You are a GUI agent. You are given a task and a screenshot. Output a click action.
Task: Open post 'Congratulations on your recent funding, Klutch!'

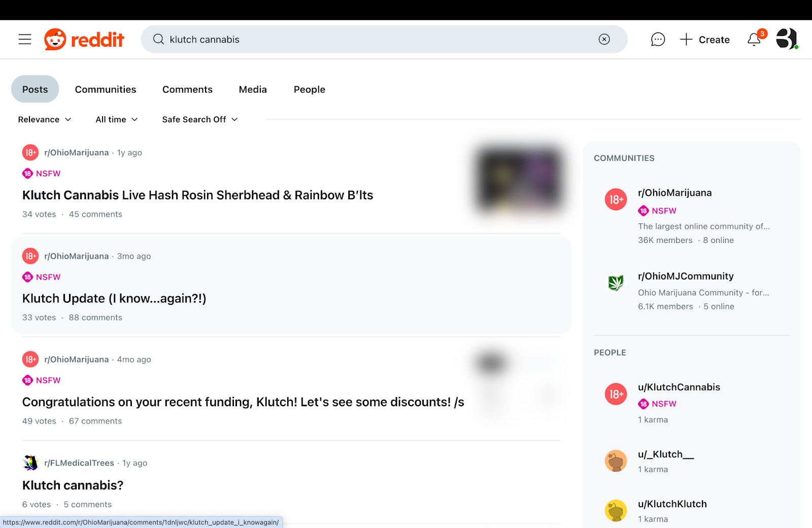[243, 402]
